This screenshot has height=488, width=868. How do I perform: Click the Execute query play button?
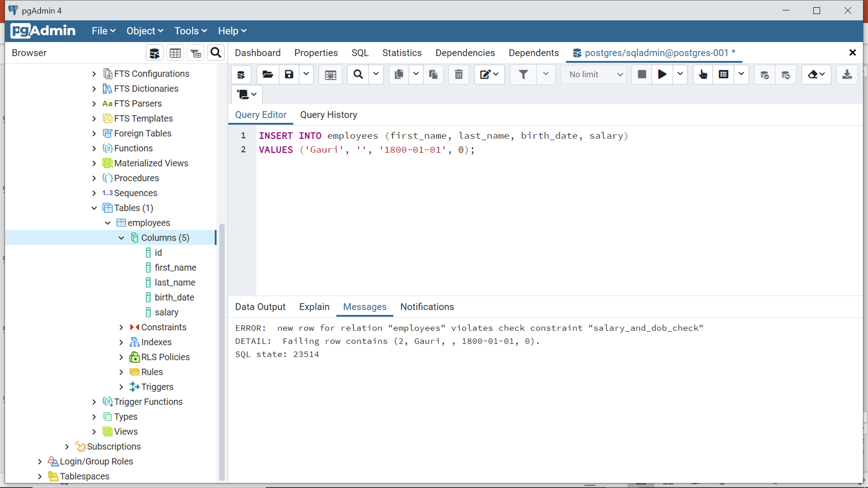(662, 75)
